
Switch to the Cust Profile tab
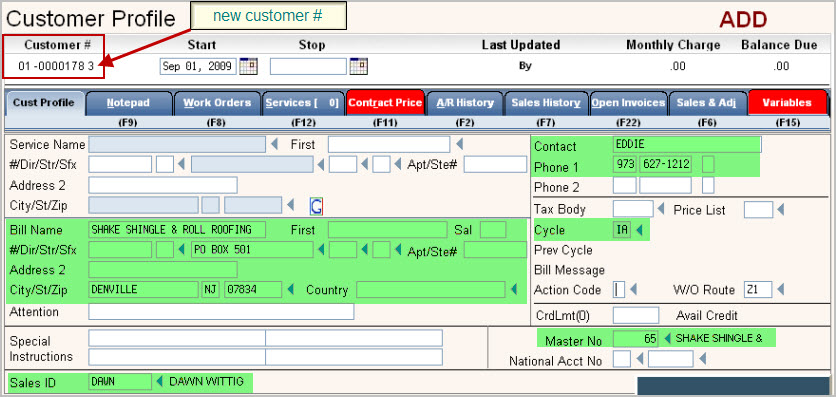[x=44, y=103]
